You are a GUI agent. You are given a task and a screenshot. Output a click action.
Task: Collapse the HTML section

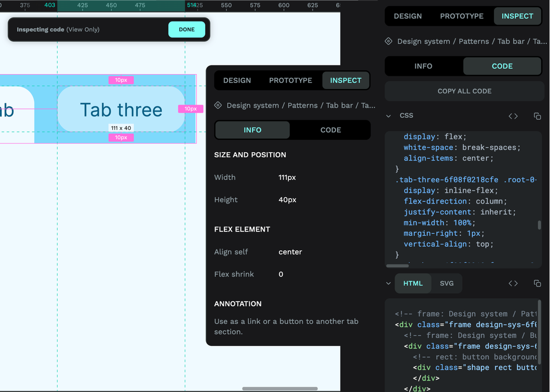389,283
